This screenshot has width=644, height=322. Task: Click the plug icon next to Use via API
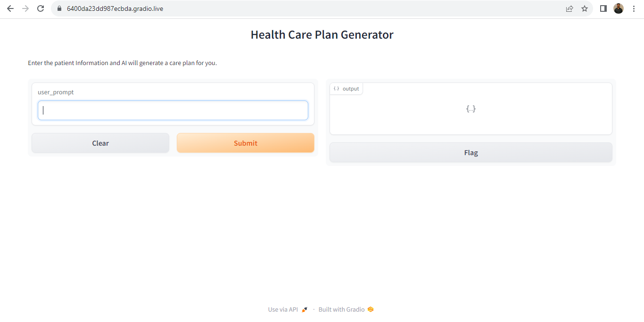304,309
